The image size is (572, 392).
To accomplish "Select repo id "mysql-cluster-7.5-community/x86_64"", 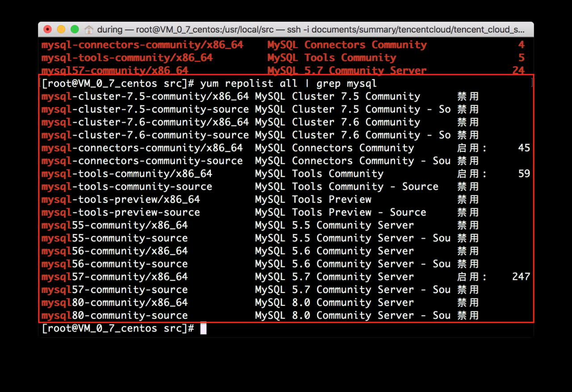I will pyautogui.click(x=145, y=96).
